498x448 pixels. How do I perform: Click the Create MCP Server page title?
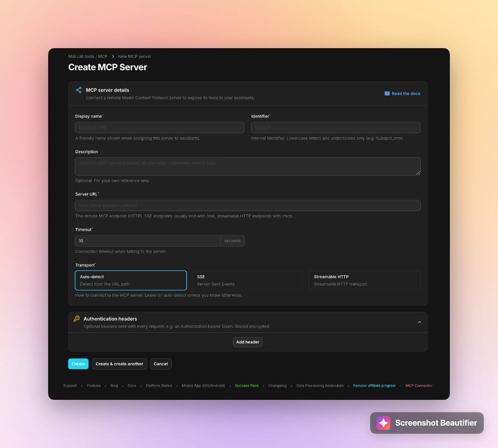[107, 67]
